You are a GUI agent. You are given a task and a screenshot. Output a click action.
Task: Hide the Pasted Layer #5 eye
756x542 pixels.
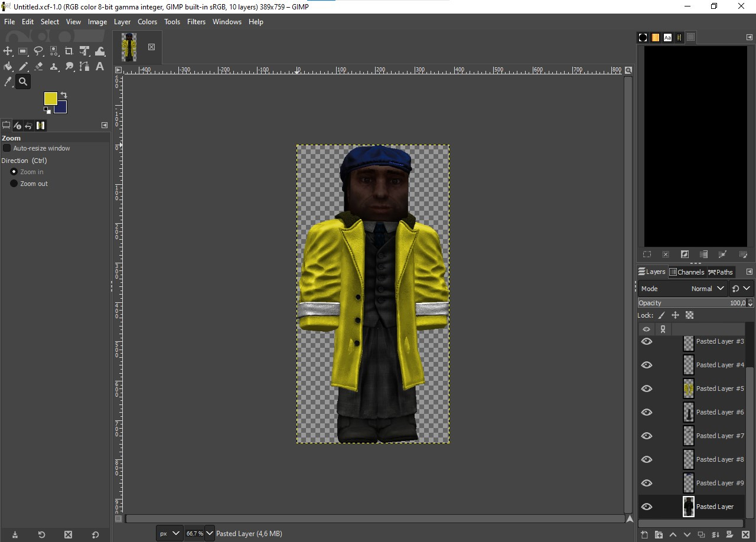tap(647, 388)
